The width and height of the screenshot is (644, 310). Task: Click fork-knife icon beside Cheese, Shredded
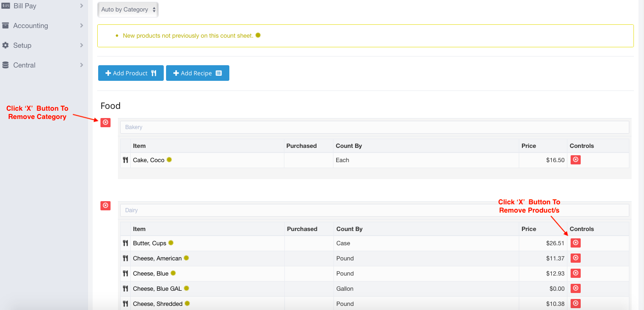(125, 304)
